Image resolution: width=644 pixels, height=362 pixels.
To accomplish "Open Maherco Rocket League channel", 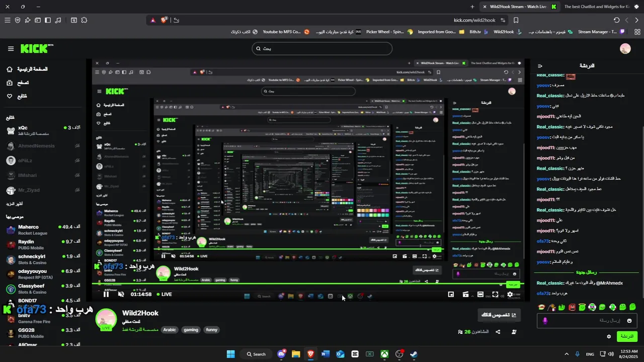I will (x=43, y=230).
